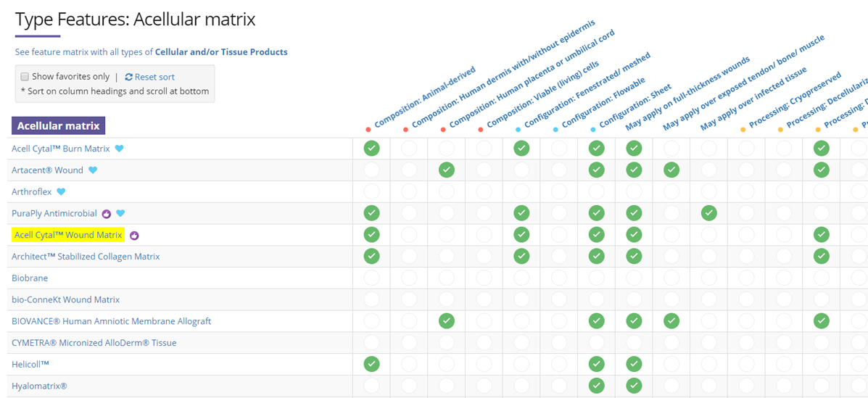Click Acell Cytal Wound Matrix's Fenestrated/meshed check
Image resolution: width=868 pixels, height=398 pixels.
click(521, 235)
